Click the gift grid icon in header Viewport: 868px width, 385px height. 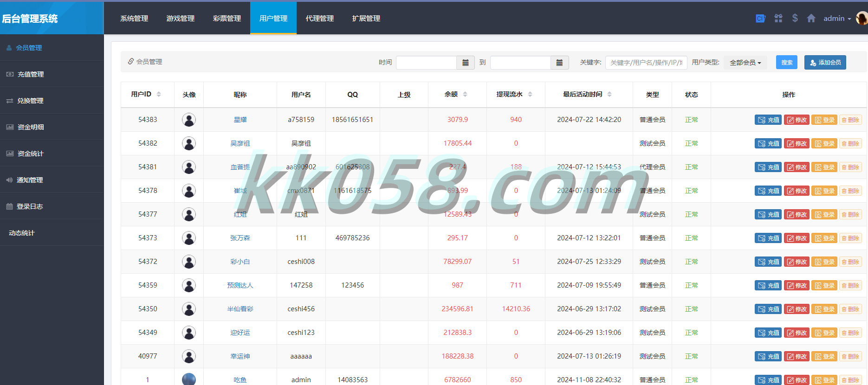[x=778, y=18]
